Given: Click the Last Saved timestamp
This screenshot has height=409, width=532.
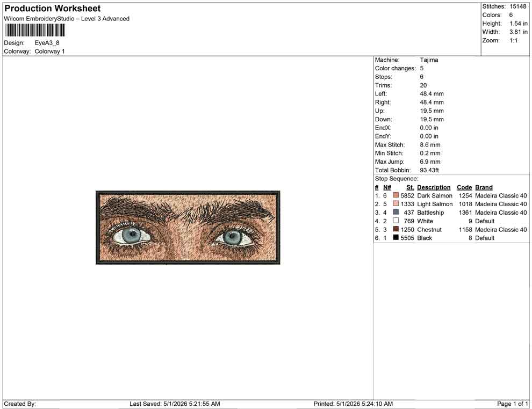Looking at the screenshot, I should [175, 404].
